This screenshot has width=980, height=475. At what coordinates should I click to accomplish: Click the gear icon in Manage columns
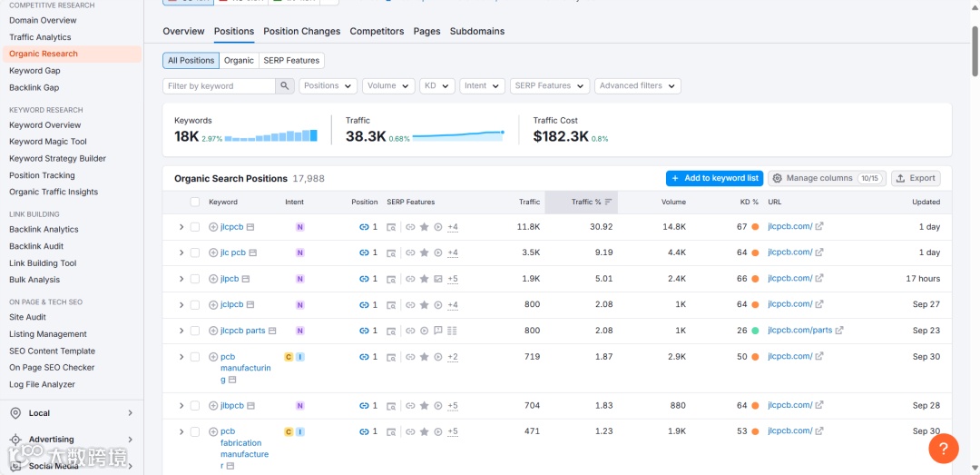coord(777,178)
